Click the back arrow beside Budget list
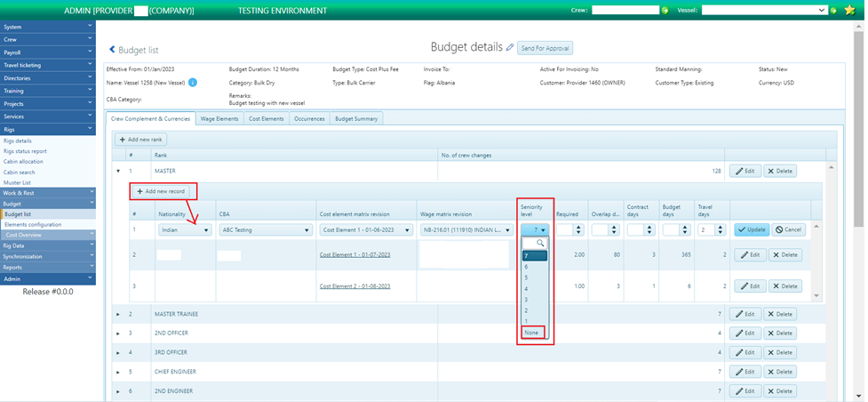The image size is (868, 402). (112, 50)
